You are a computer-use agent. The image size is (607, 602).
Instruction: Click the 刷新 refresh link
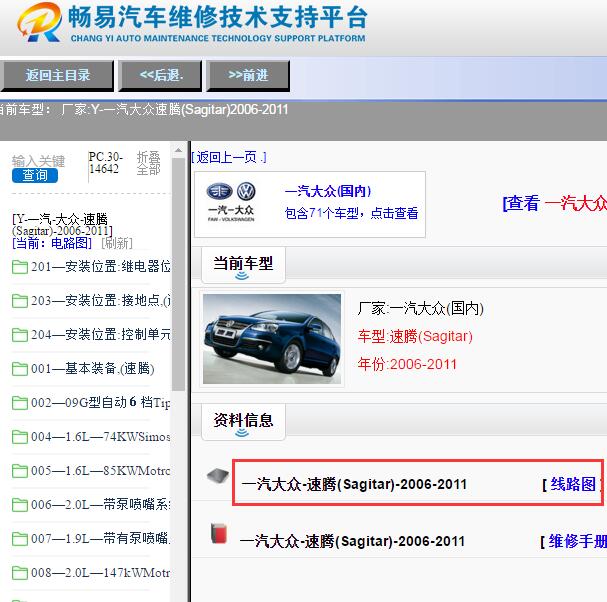[117, 243]
